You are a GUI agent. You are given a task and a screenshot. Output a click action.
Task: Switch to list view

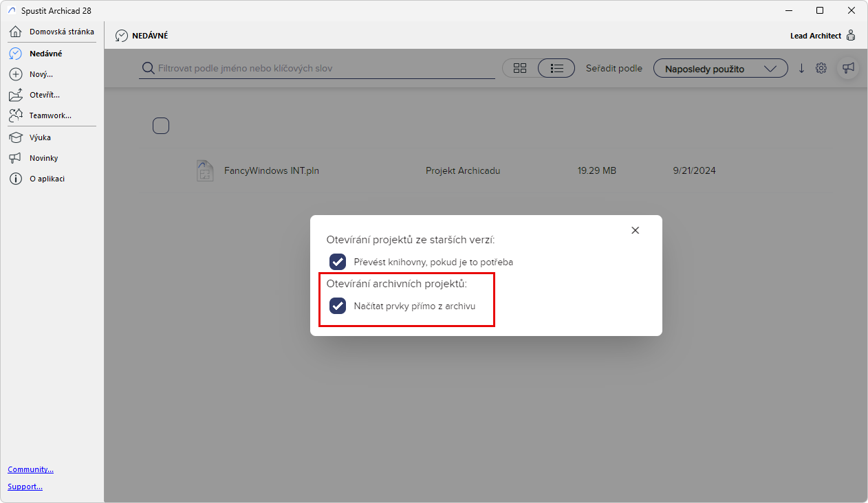point(556,68)
